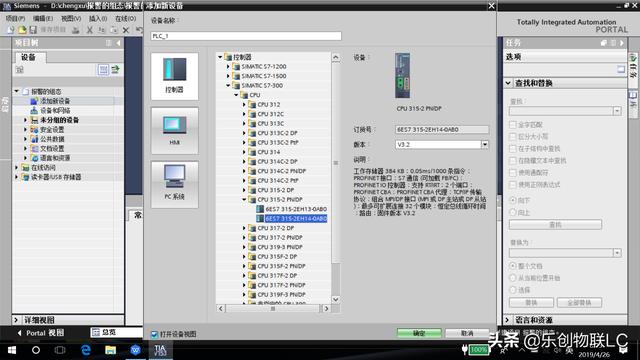Screen dimensions: 640x360
Task: Collapse the Find and replace section
Action: pyautogui.click(x=508, y=83)
